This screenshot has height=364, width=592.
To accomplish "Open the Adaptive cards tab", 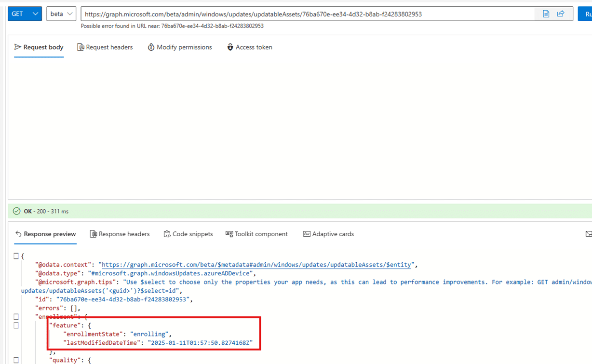I will coord(328,234).
